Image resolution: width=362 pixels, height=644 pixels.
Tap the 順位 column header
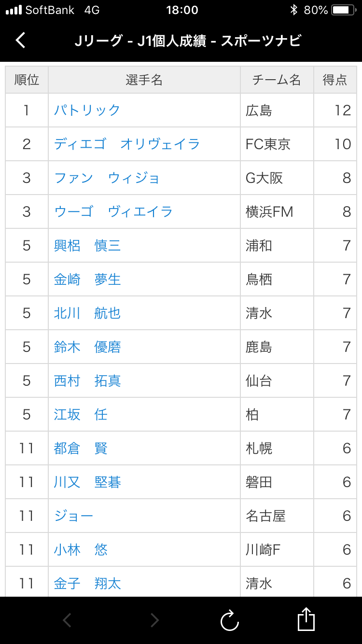tap(27, 80)
